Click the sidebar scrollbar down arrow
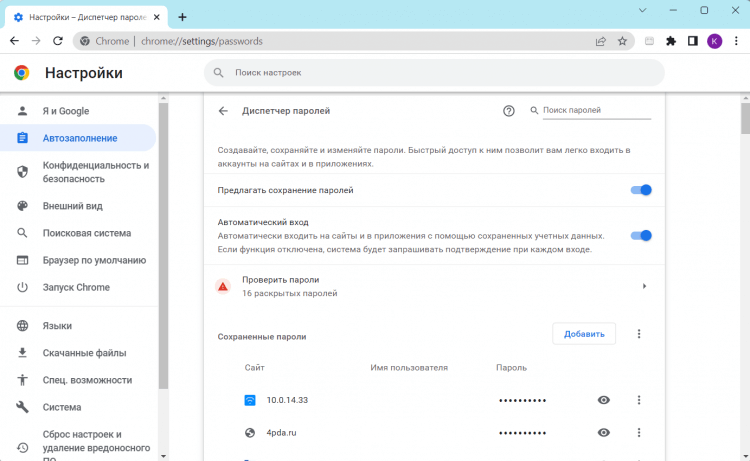 pos(163,456)
